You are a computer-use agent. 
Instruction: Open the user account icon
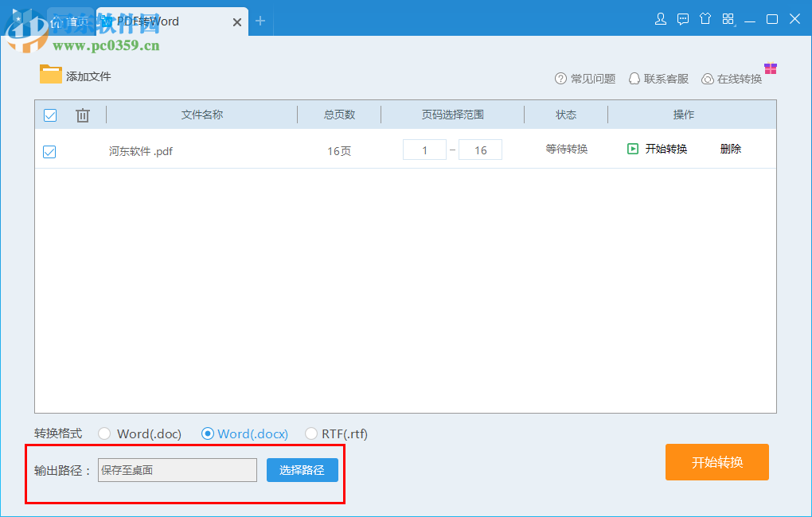660,20
